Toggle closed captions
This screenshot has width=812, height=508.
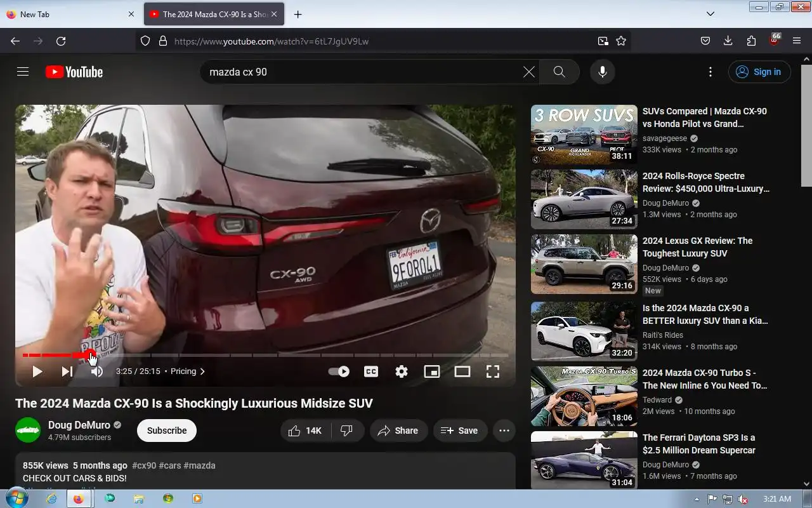(x=371, y=371)
